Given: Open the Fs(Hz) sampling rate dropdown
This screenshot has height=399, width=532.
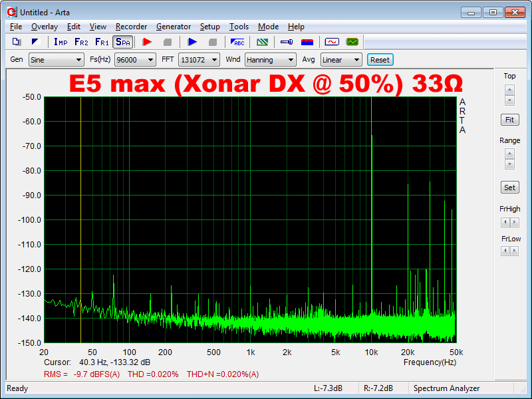Looking at the screenshot, I should pyautogui.click(x=135, y=60).
